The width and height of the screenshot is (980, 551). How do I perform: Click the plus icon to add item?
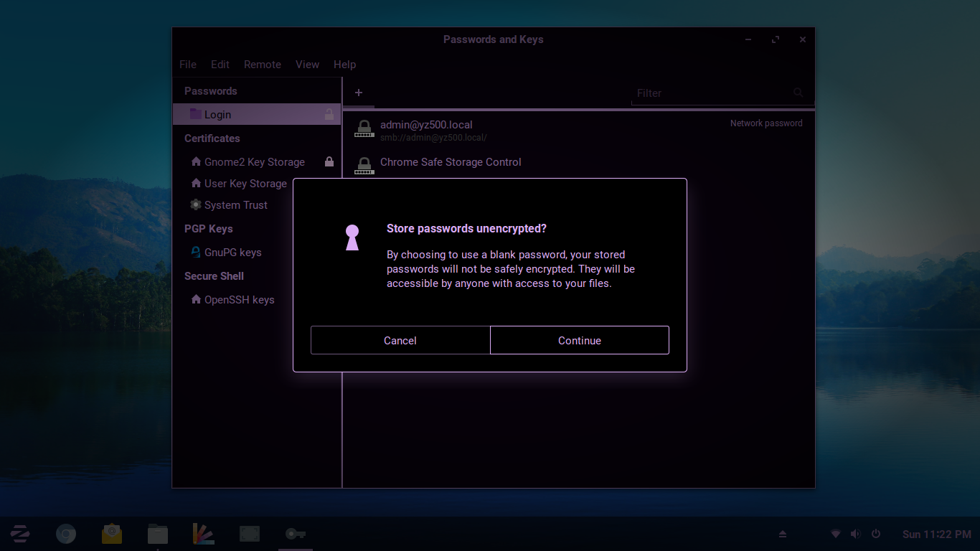coord(359,93)
